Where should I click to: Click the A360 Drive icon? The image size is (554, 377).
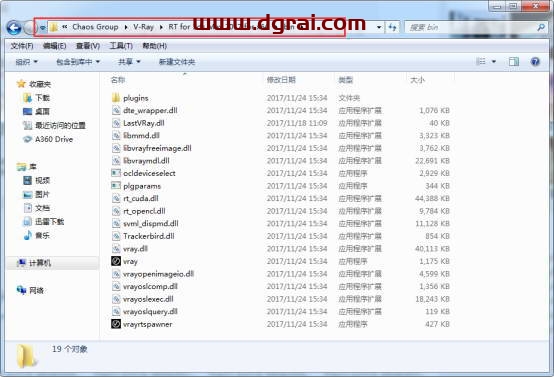(27, 139)
